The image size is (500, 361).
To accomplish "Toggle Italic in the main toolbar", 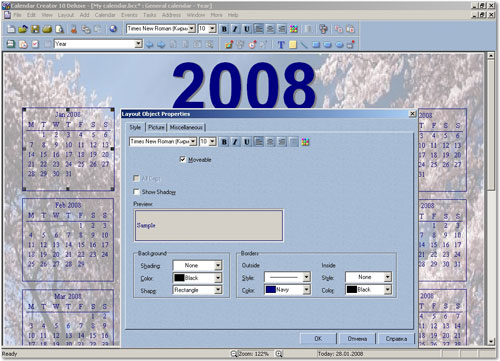I will [x=235, y=29].
